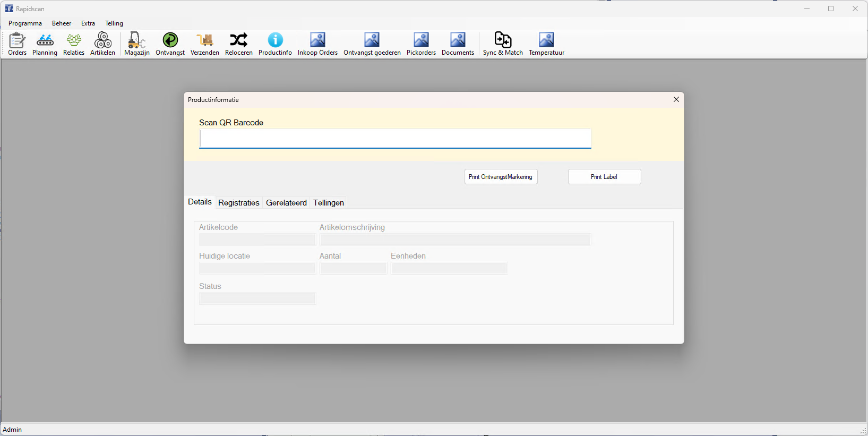This screenshot has width=868, height=436.
Task: Maximize the Rapidscan window
Action: [831, 8]
